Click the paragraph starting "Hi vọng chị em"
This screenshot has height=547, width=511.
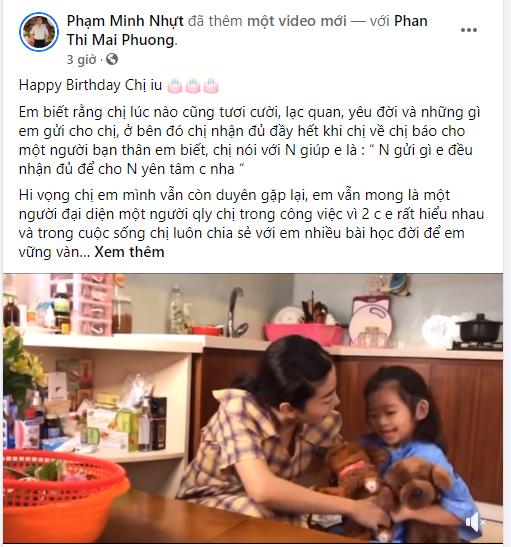tap(251, 223)
